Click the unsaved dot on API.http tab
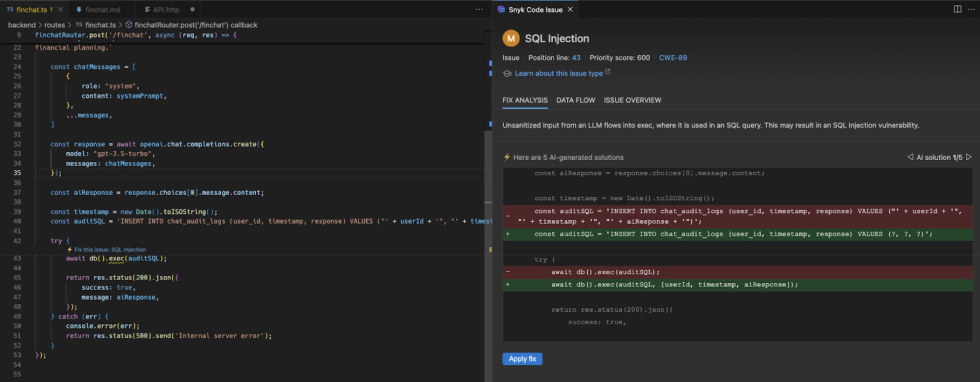The height and width of the screenshot is (382, 980). click(193, 10)
